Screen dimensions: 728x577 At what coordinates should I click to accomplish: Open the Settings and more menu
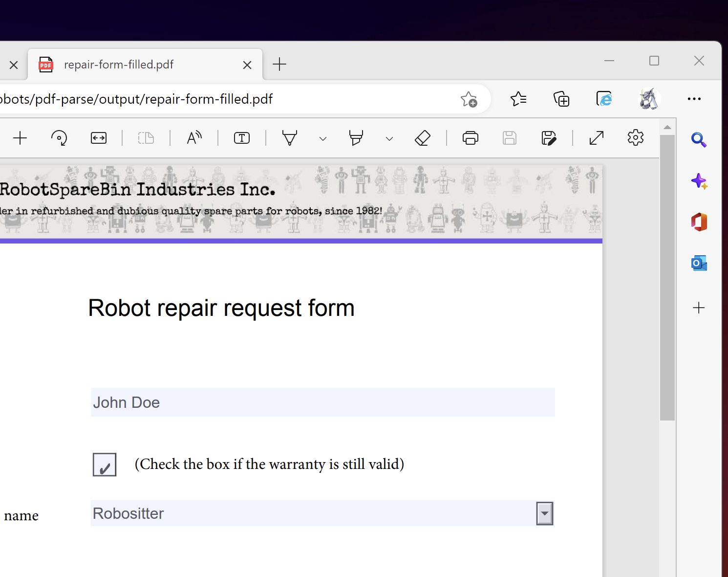(694, 99)
